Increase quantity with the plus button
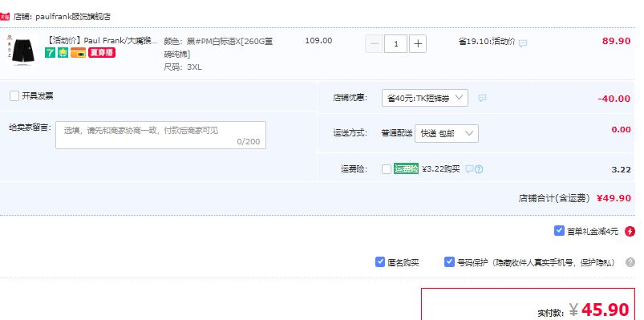The image size is (644, 320). click(418, 44)
